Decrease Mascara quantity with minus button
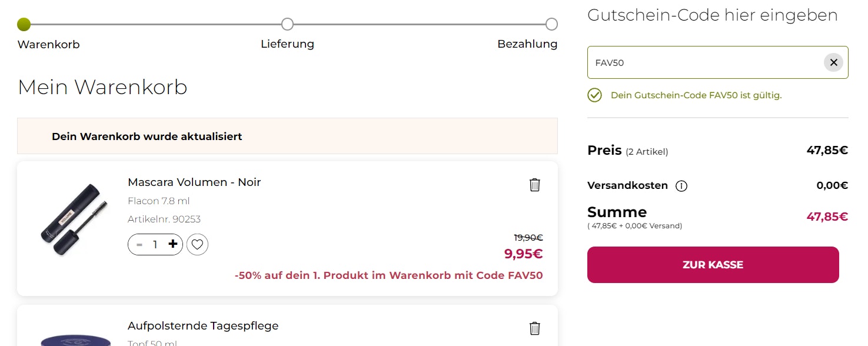The height and width of the screenshot is (346, 868). 139,244
